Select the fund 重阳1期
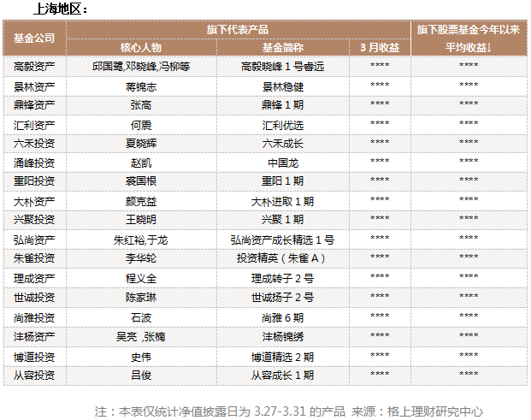531x420 pixels. (283, 181)
